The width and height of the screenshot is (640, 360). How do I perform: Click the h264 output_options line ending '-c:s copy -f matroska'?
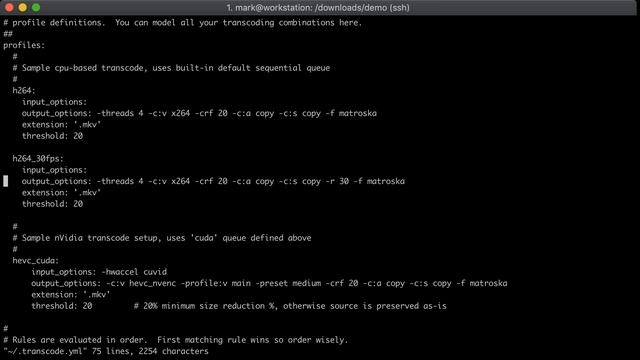199,113
